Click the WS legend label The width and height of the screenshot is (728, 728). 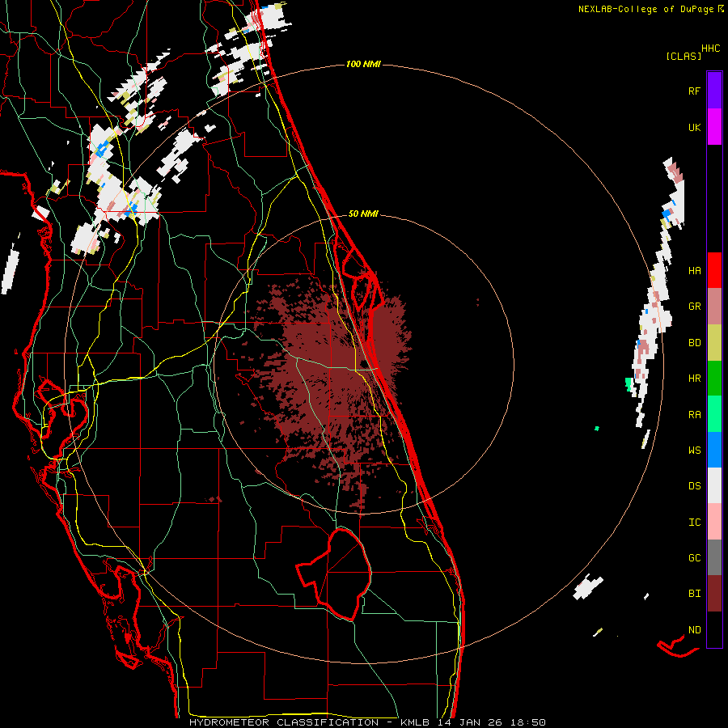click(x=694, y=450)
